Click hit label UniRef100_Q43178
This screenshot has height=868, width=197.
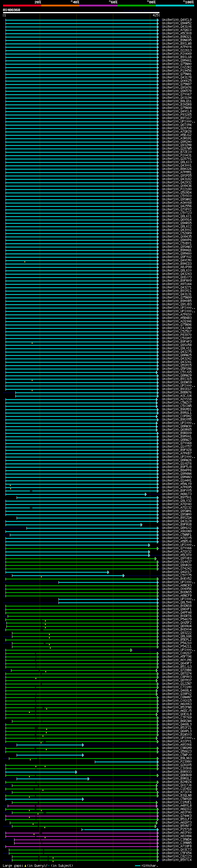176,78
